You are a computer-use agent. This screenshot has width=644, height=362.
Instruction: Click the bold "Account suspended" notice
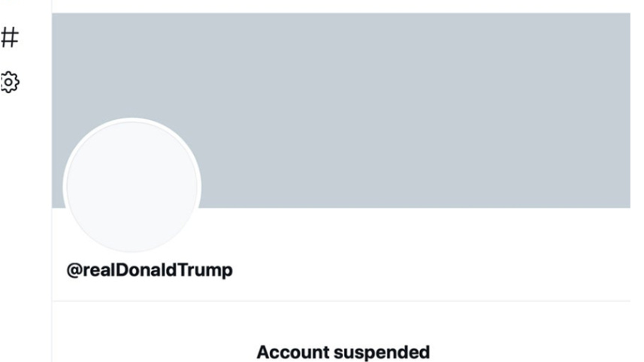click(x=343, y=351)
